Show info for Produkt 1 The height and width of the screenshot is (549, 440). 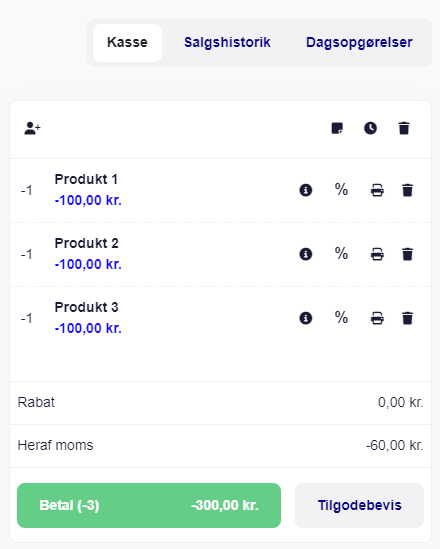pos(306,190)
